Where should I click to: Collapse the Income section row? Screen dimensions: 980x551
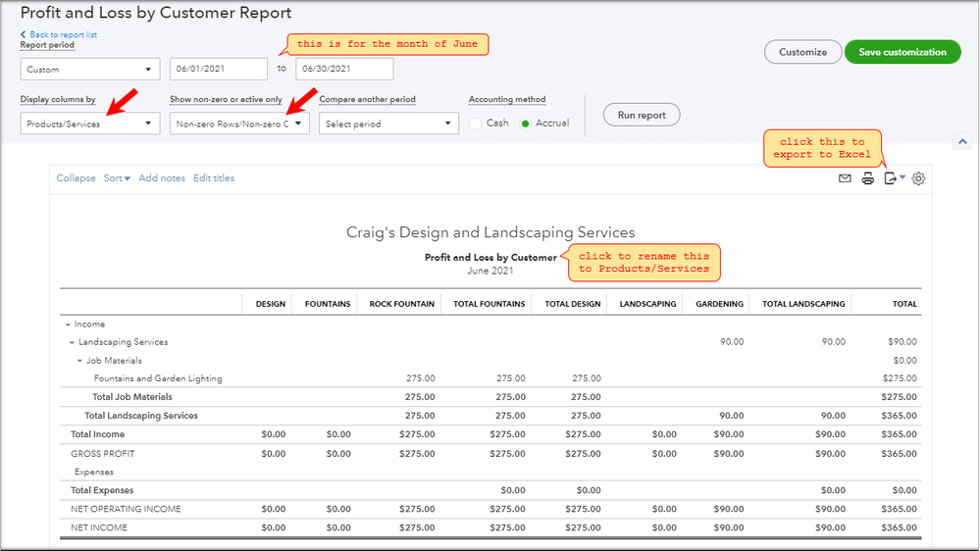68,325
